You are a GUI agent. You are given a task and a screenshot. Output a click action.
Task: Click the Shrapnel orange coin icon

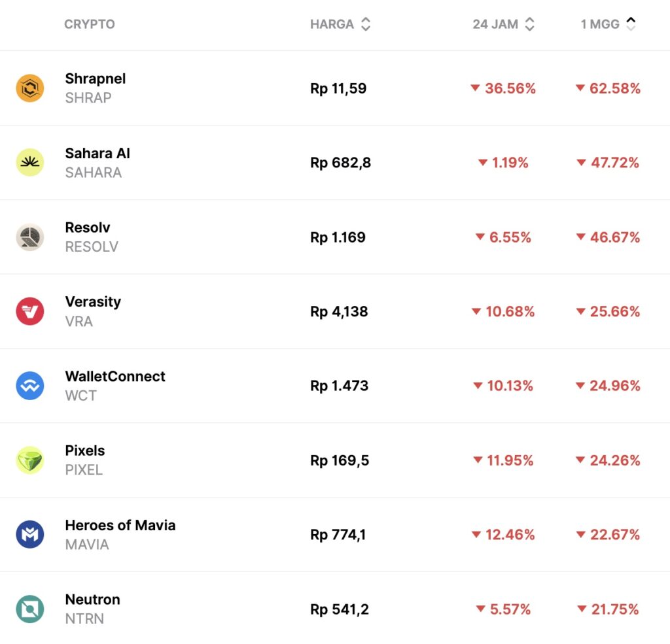pos(30,88)
